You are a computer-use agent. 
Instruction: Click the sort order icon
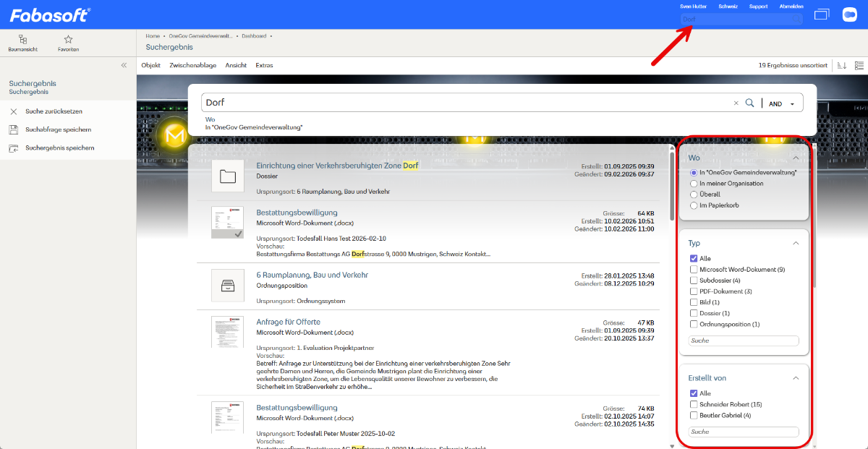click(841, 65)
